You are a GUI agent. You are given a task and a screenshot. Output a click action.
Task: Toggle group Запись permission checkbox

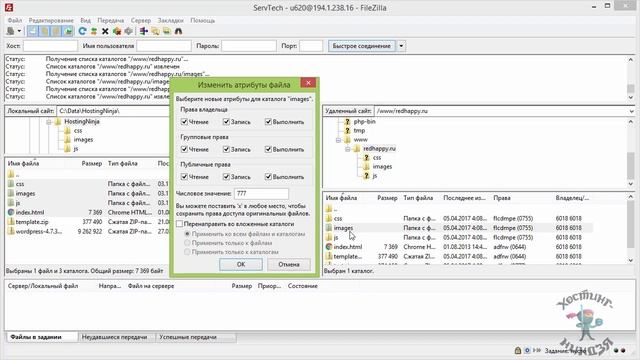226,149
